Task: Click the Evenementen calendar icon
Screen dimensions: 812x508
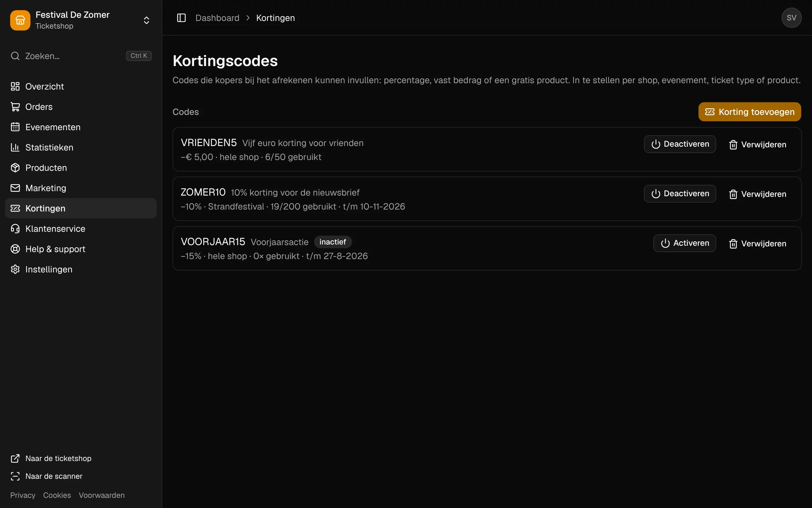Action: pos(15,127)
